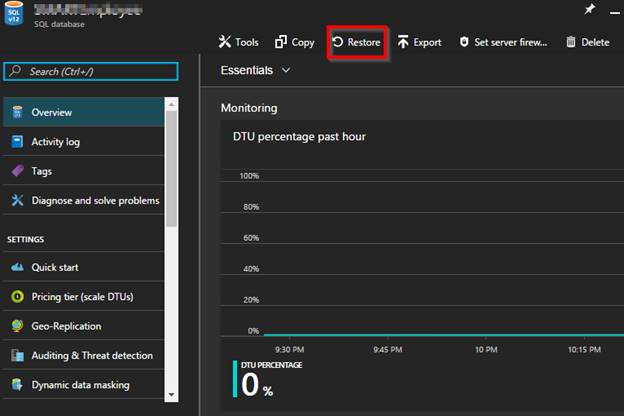
Task: Click the Tools wrench icon
Action: coord(226,43)
